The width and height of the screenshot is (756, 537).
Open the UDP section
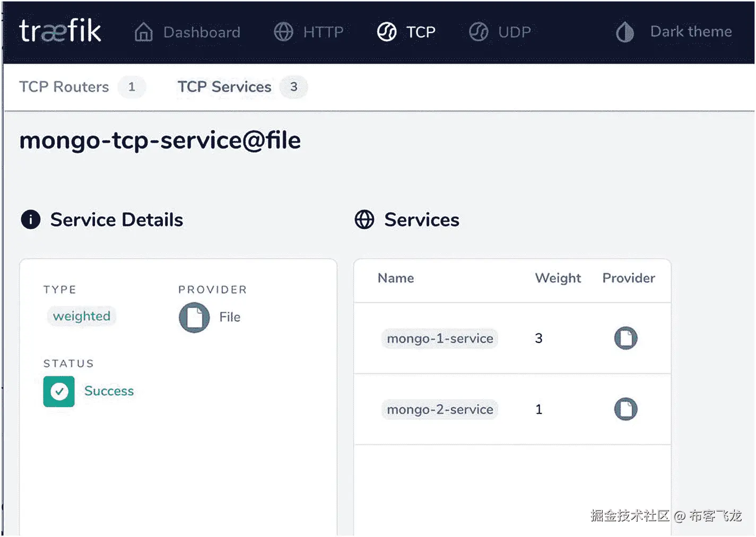tap(514, 32)
